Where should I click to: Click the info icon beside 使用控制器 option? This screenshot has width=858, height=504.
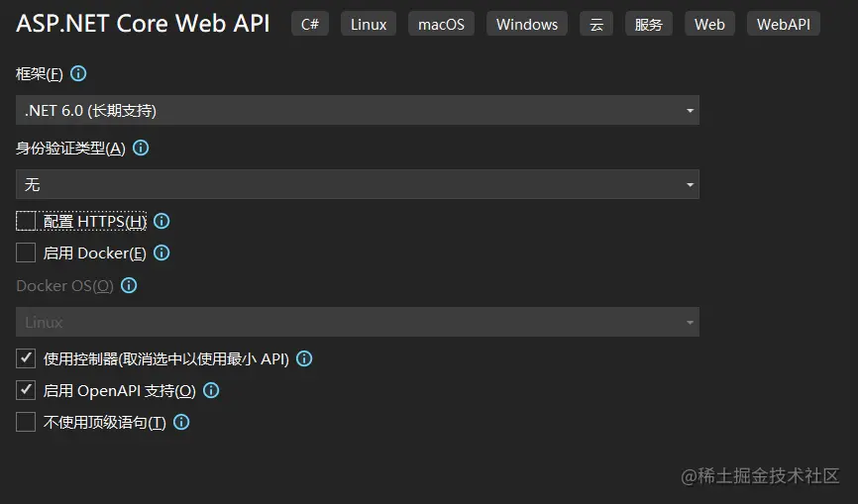coord(304,358)
